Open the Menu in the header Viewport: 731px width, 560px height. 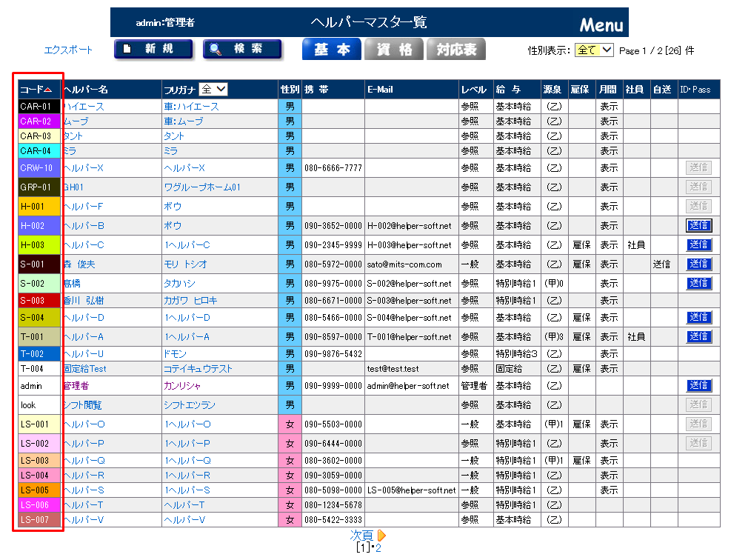(x=601, y=25)
